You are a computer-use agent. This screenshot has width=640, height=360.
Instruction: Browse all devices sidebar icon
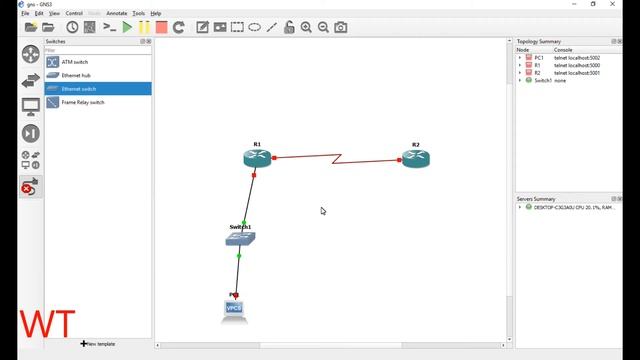coord(31,160)
